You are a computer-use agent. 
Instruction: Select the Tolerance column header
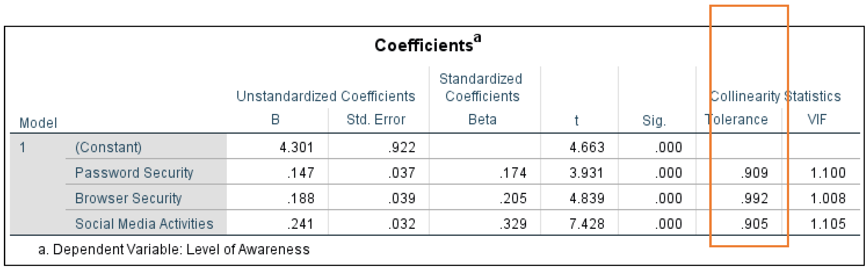736,120
